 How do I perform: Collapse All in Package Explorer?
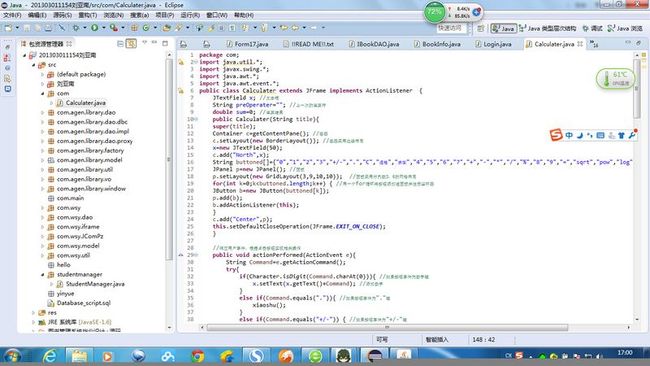coord(120,43)
